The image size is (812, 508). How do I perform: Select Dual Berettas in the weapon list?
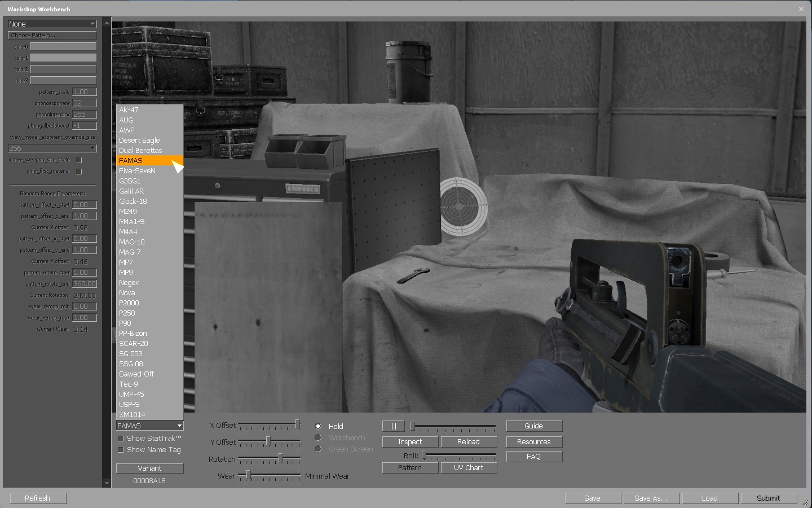[x=150, y=151]
